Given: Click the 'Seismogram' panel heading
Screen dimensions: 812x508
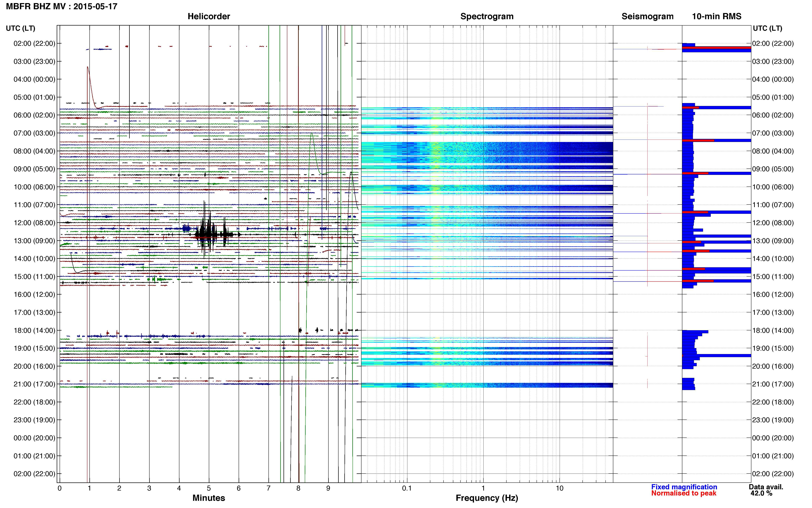Looking at the screenshot, I should click(648, 16).
